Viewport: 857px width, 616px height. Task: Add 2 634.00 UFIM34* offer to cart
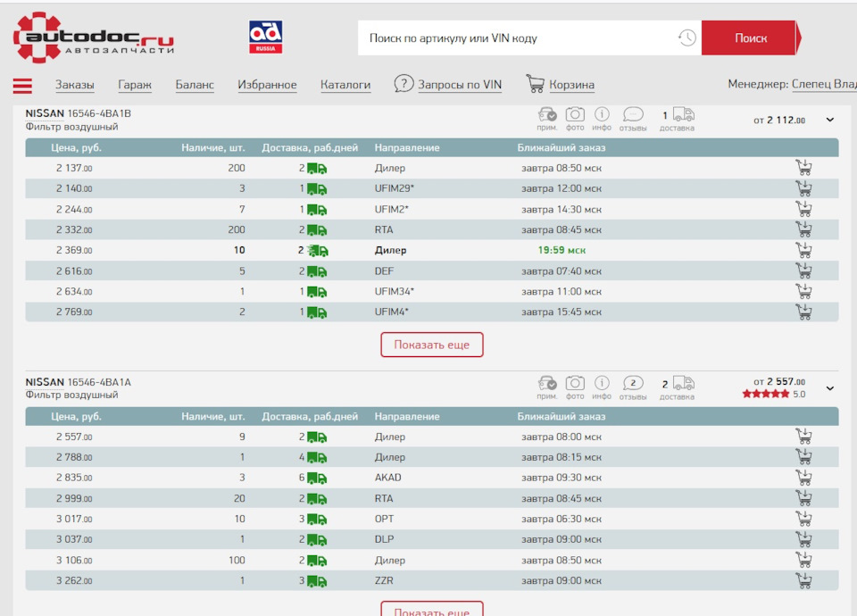point(803,291)
